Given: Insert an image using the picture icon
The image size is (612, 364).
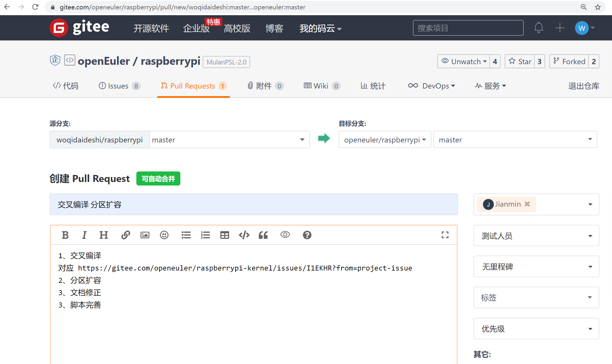Looking at the screenshot, I should click(145, 235).
